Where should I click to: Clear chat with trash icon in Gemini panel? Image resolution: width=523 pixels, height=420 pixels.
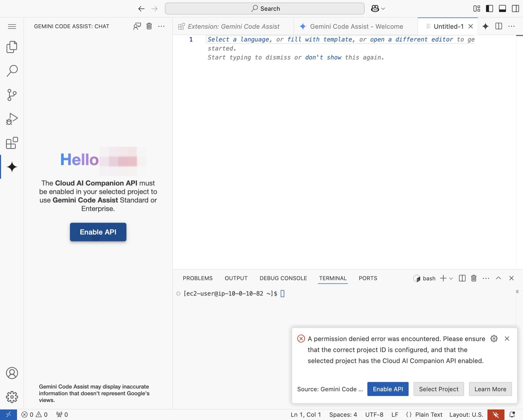tap(149, 26)
